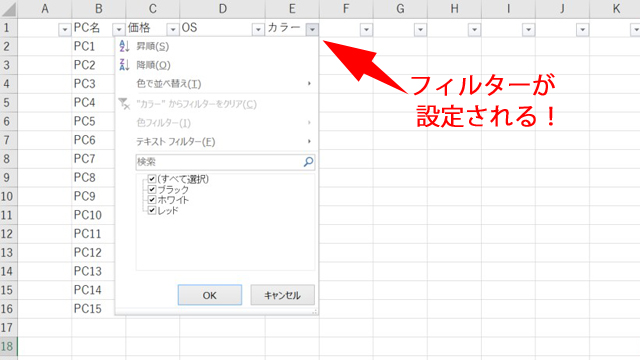The height and width of the screenshot is (360, 640).
Task: Sort ascending with the 昇順 A-Z icon
Action: click(x=124, y=46)
